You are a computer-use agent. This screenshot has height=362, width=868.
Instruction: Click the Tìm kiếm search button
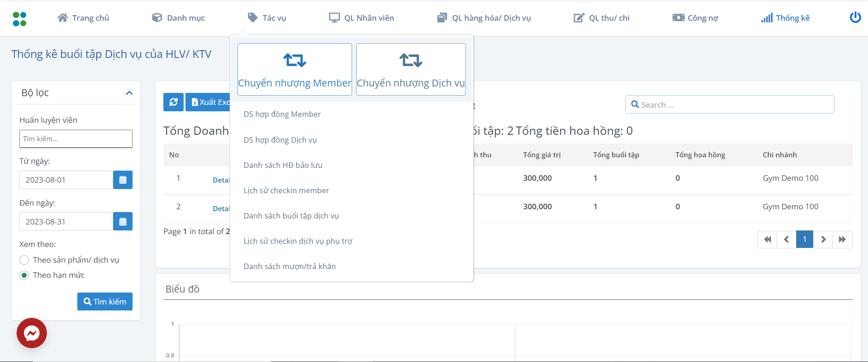[105, 302]
